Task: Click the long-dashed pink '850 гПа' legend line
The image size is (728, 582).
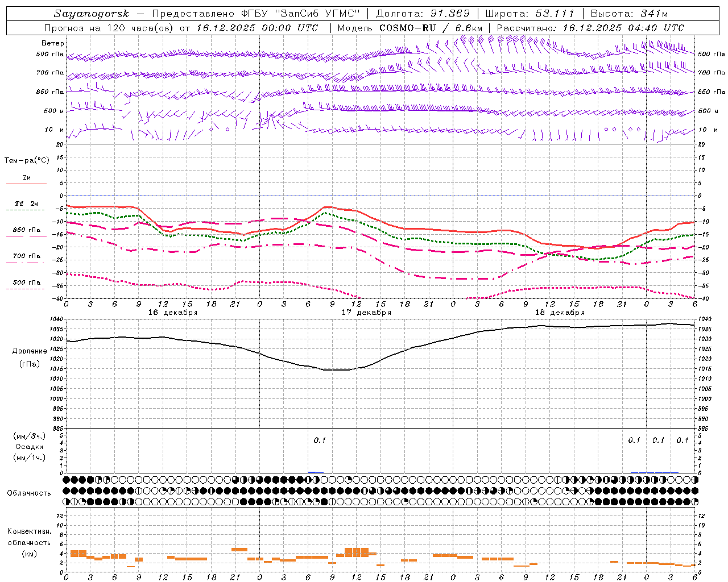Action: pos(26,236)
